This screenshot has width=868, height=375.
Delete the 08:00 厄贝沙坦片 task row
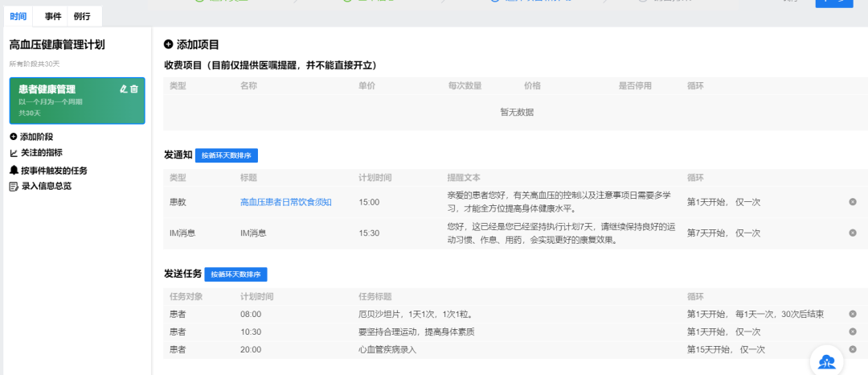tap(853, 314)
